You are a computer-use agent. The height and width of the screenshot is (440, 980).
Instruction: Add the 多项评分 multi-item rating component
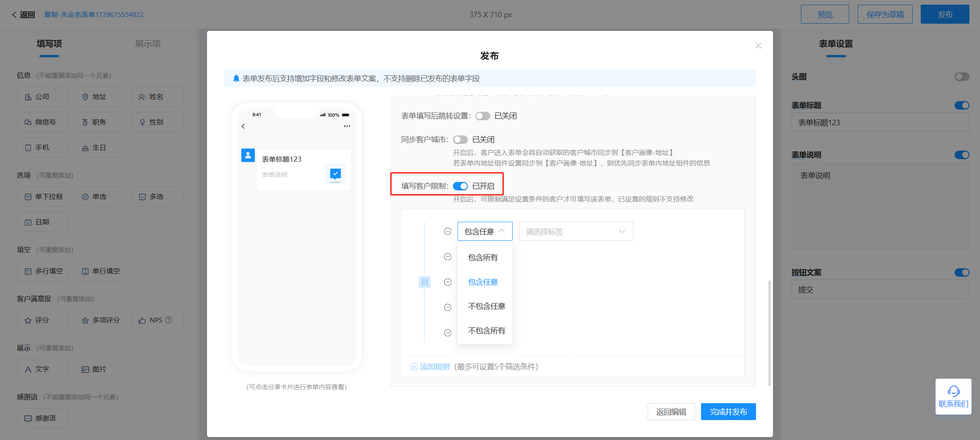pyautogui.click(x=100, y=320)
